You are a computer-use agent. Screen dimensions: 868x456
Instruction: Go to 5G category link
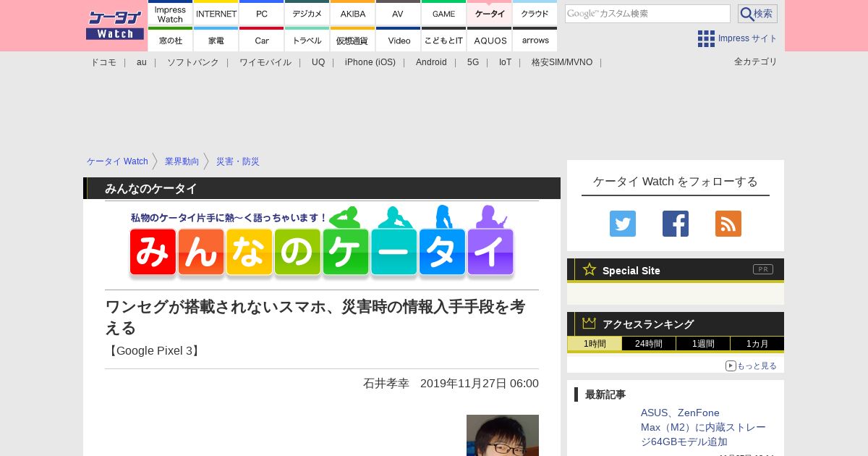pyautogui.click(x=473, y=62)
